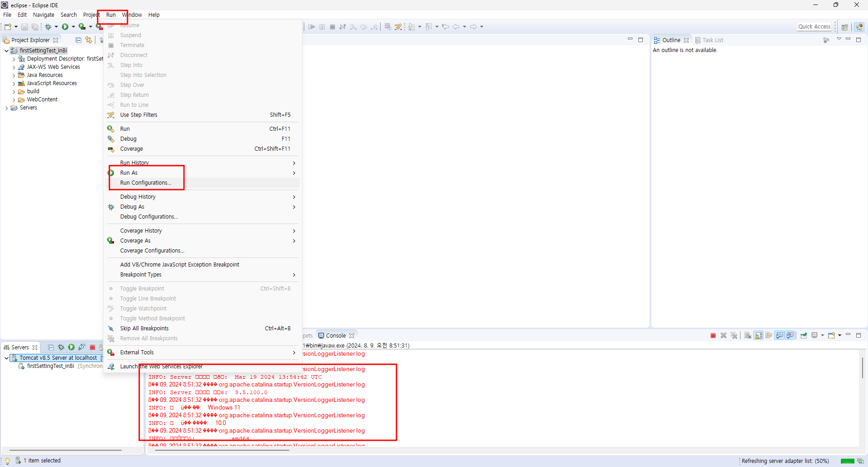Click Pin Console icon

coord(804,336)
